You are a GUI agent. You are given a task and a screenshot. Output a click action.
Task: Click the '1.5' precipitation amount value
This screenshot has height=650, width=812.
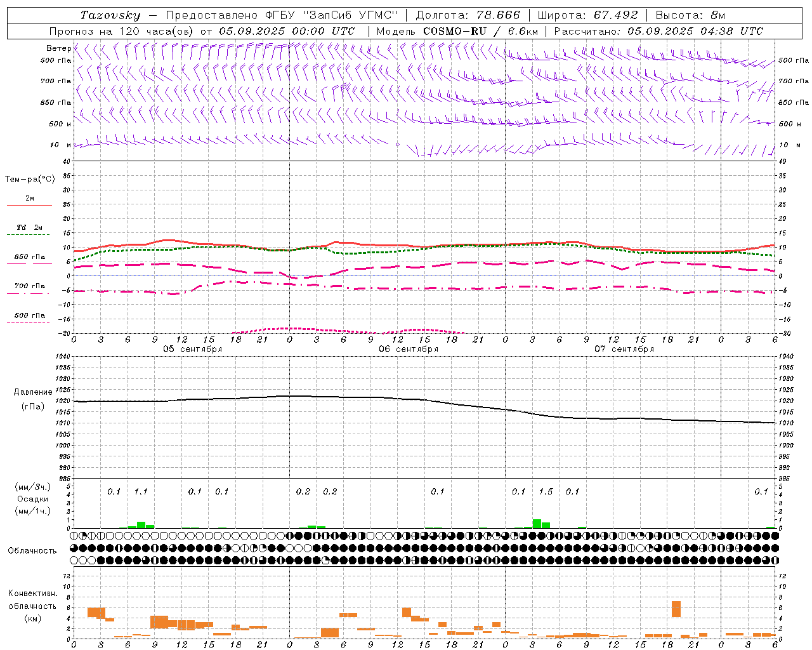click(546, 491)
